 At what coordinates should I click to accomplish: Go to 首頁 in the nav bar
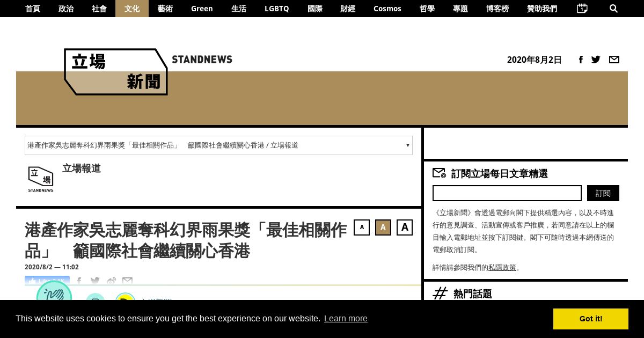(x=33, y=9)
